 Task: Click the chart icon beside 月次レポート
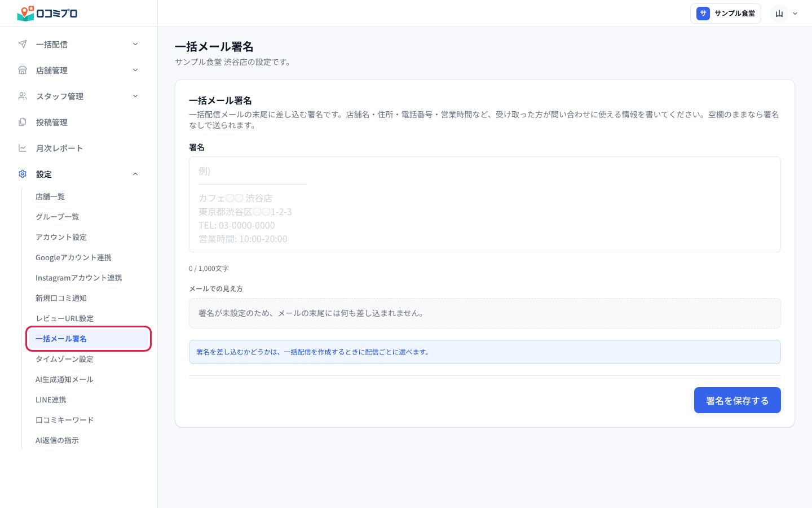pos(23,148)
